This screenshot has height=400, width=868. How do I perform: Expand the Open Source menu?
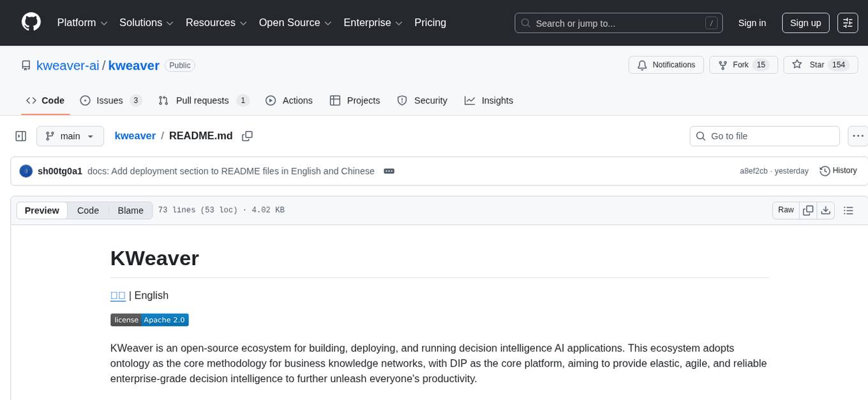[295, 22]
